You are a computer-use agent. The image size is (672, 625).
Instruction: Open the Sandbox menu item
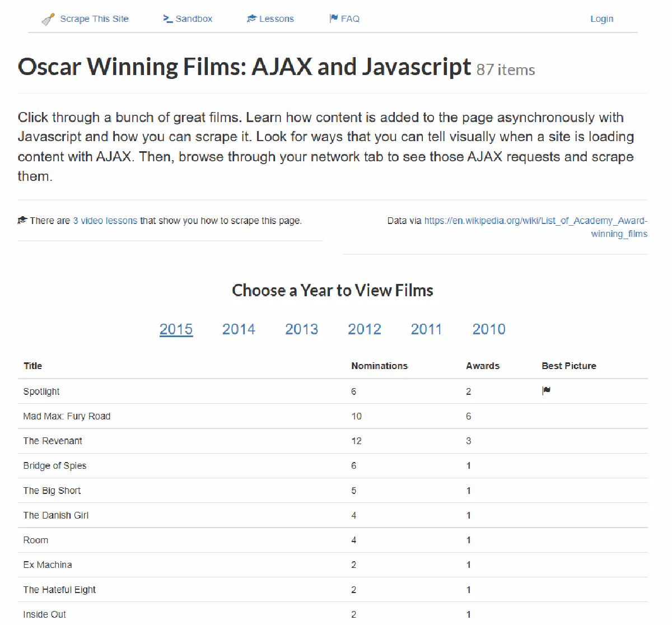(x=194, y=19)
